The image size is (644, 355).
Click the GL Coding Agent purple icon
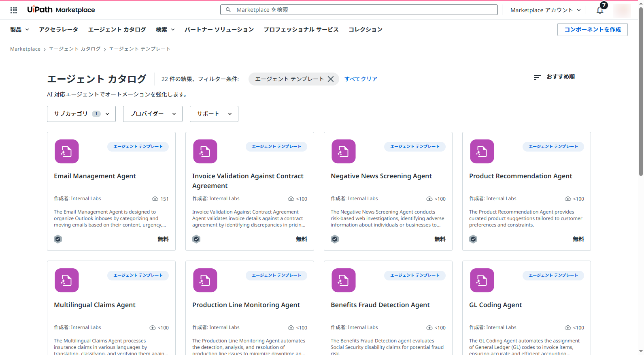click(482, 280)
